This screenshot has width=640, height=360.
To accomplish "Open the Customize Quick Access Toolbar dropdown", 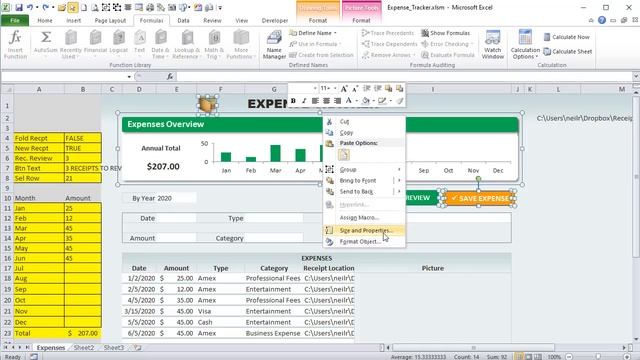I will [x=220, y=7].
